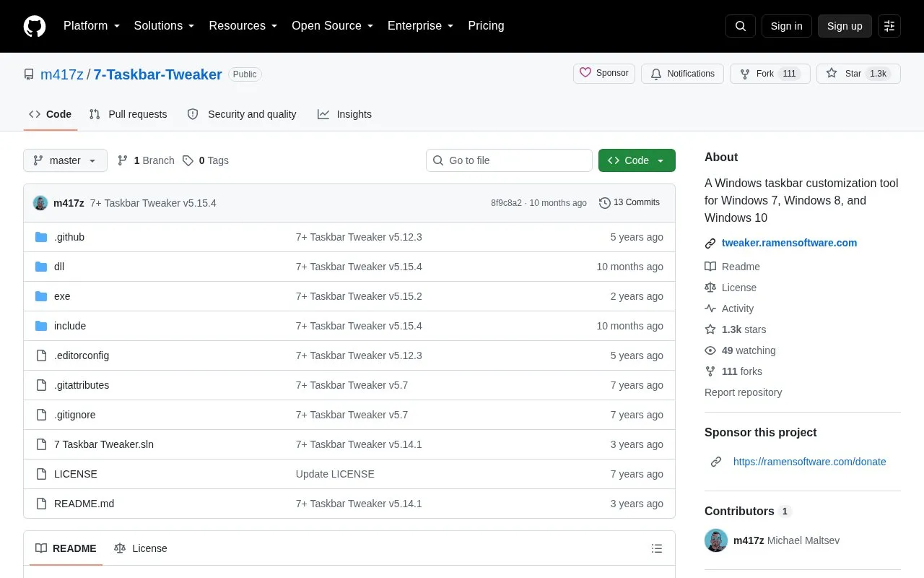Click Sign up
Image resolution: width=924 pixels, height=578 pixels.
(845, 26)
